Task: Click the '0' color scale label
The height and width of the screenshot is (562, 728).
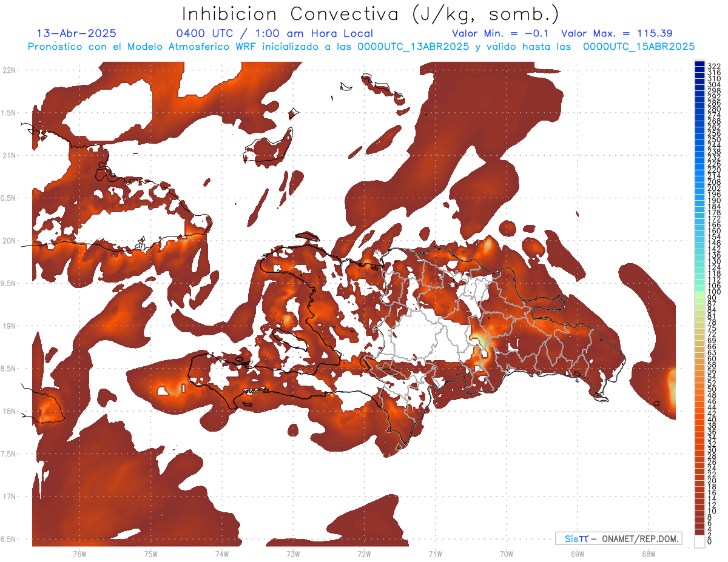Action: 710,541
